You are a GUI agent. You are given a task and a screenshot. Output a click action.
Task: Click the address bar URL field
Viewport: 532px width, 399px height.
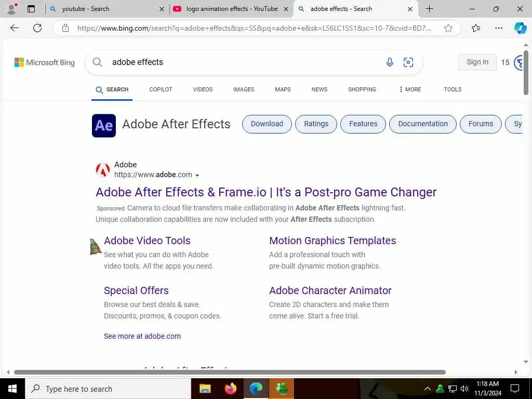point(254,28)
